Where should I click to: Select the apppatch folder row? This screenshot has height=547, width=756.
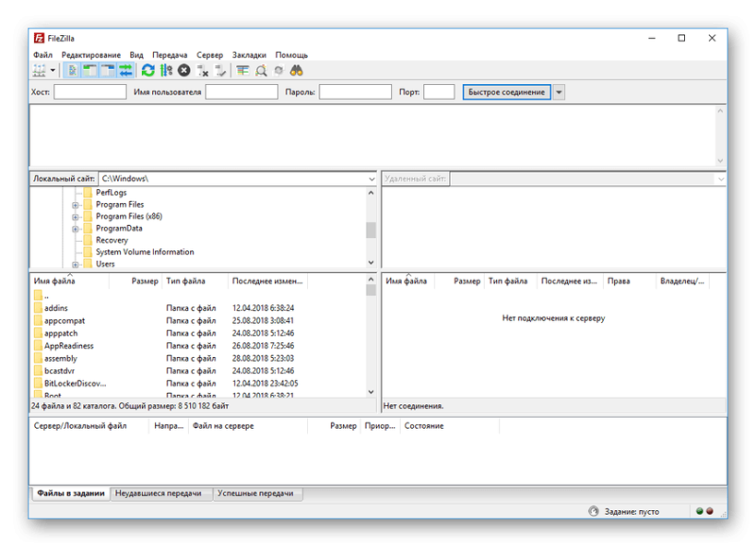coord(198,333)
